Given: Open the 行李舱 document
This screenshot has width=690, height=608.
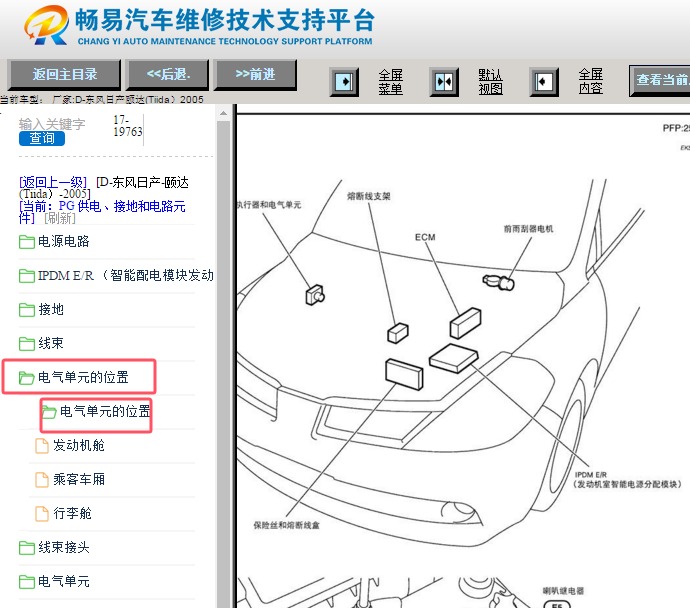Looking at the screenshot, I should pos(72,513).
